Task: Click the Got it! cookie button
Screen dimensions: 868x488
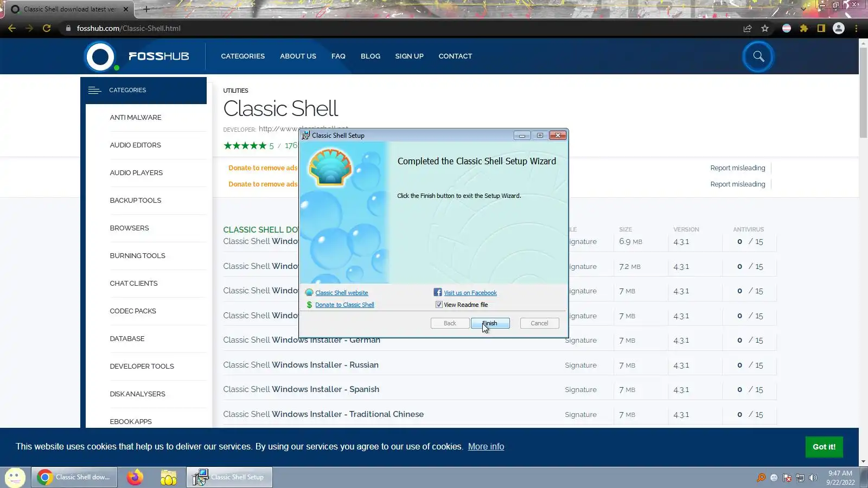Action: 824,447
